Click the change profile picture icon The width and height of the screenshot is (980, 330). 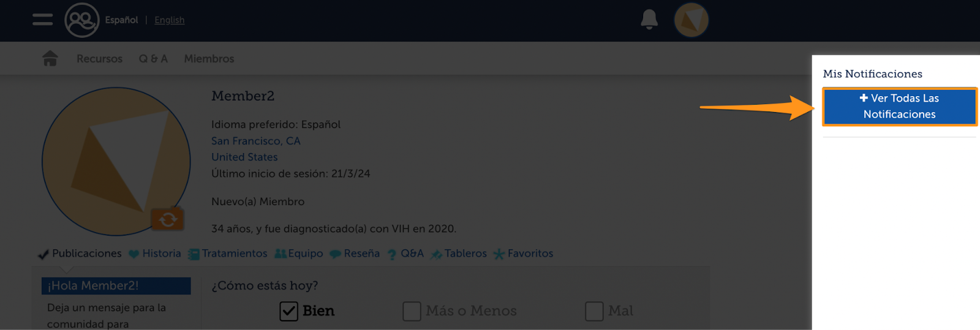pos(167,219)
